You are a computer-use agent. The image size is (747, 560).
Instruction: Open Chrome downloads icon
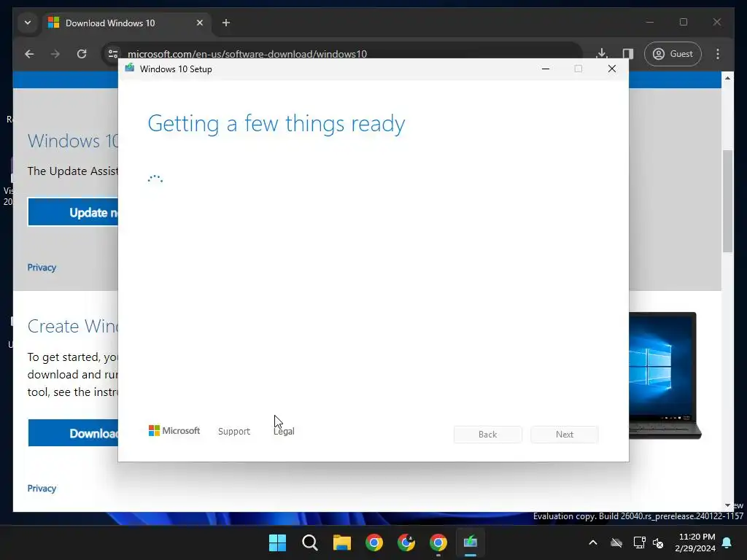(602, 54)
